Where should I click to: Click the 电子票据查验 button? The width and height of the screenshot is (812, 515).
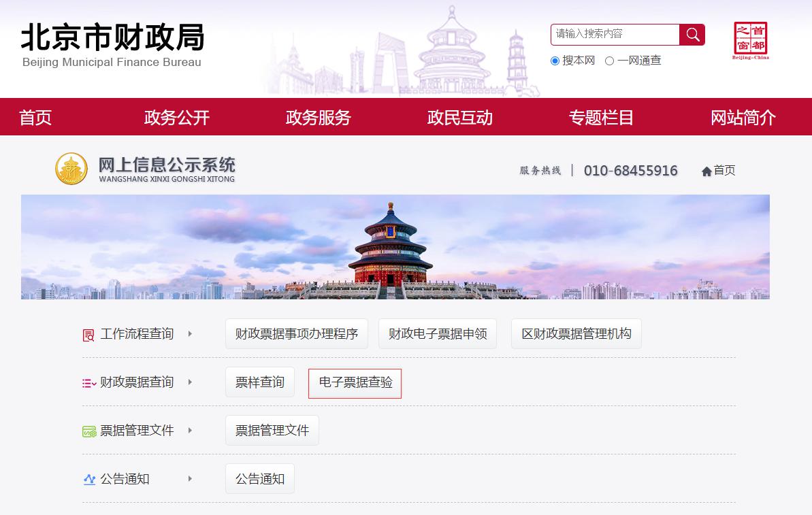coord(355,383)
